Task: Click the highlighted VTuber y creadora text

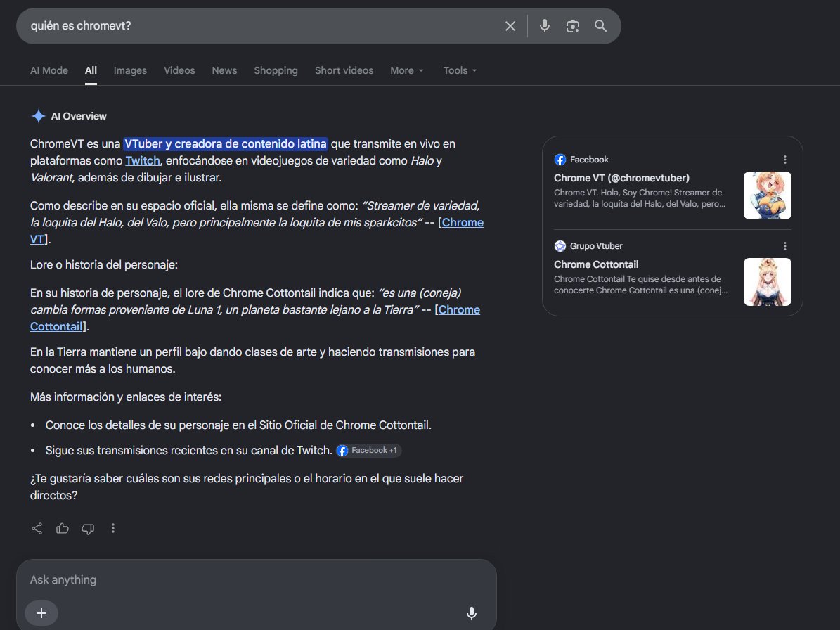Action: (226, 143)
